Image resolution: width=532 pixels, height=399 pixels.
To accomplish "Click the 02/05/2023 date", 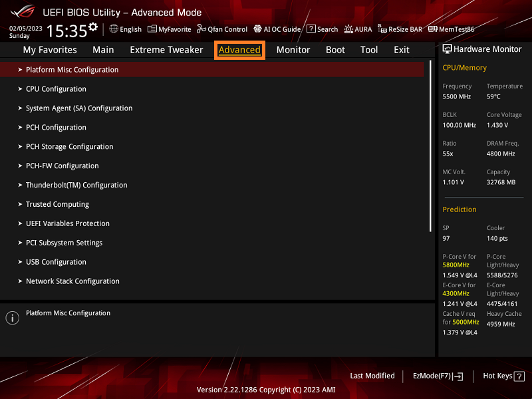I will [26, 28].
